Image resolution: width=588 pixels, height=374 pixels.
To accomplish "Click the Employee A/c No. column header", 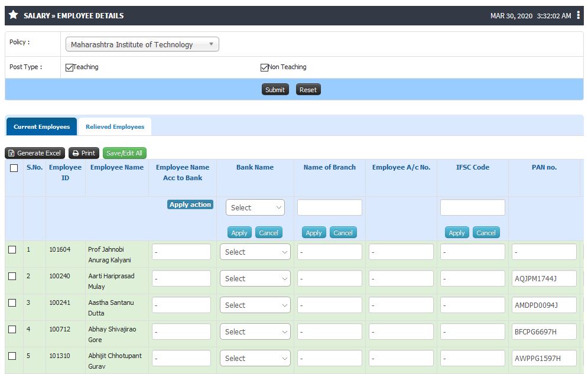I will [x=401, y=167].
